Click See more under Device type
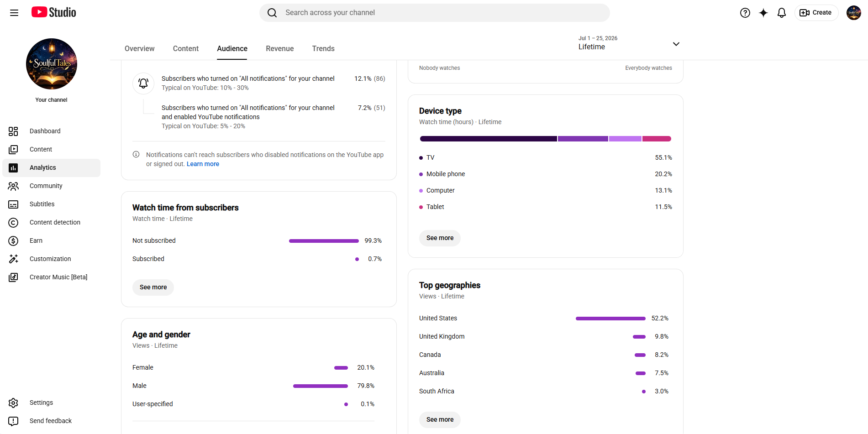The height and width of the screenshot is (434, 868). tap(440, 238)
